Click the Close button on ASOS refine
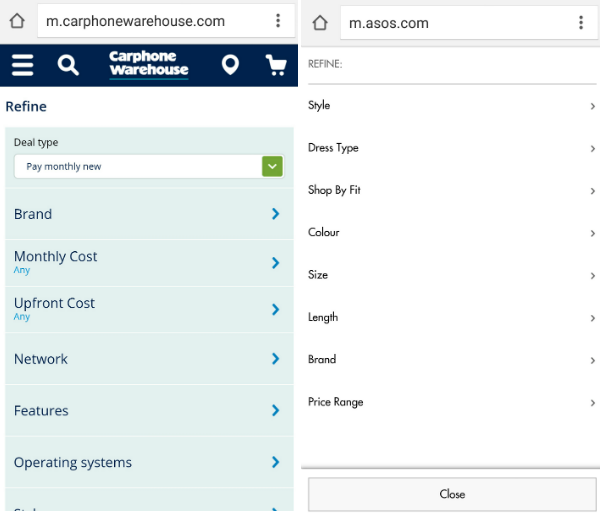Viewport: 600px width, 516px height. (452, 494)
